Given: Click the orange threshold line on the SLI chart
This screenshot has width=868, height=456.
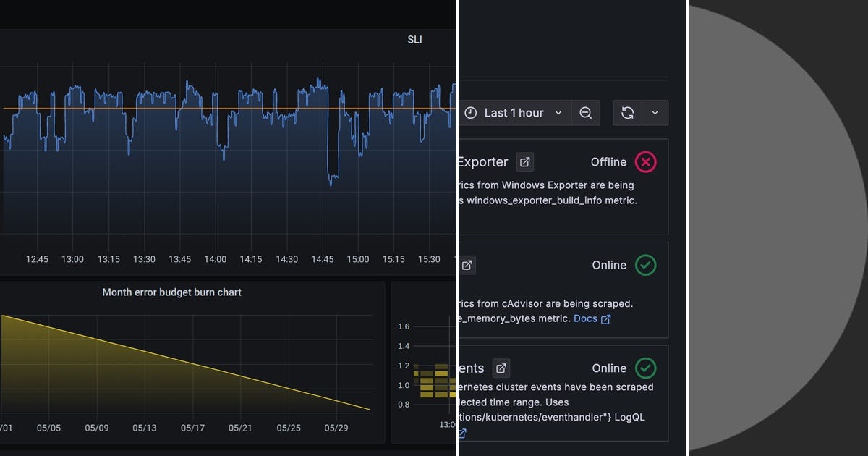Looking at the screenshot, I should click(145, 109).
